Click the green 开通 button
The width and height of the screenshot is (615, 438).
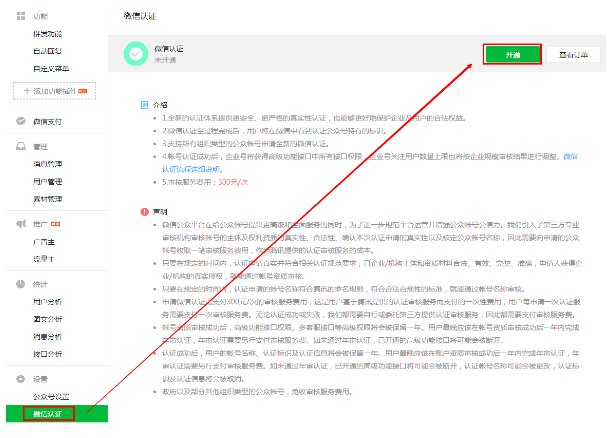pos(512,55)
